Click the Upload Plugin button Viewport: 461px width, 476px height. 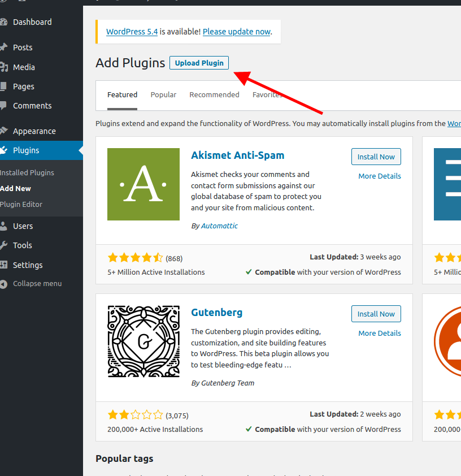pos(199,63)
